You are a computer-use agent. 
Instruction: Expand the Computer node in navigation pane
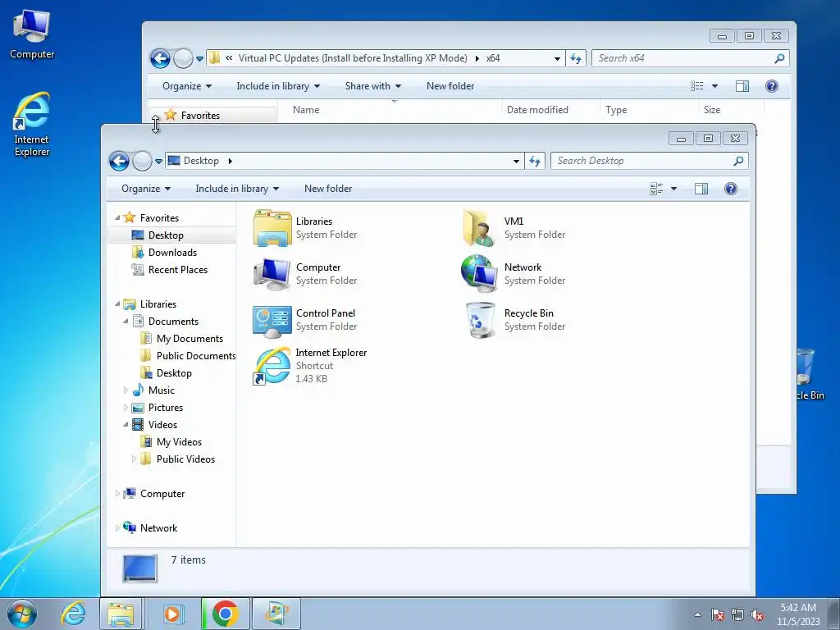click(117, 493)
